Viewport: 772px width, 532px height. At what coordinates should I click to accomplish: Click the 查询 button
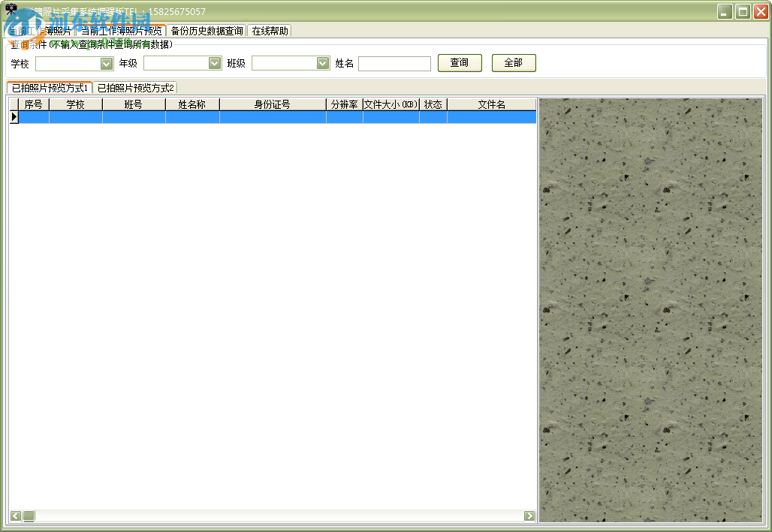460,63
